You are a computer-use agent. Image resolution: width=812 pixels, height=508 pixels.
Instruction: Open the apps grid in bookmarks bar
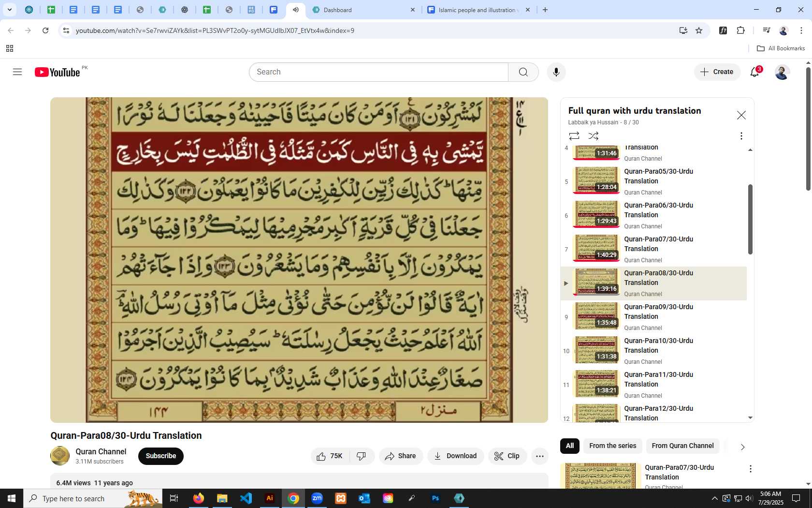[x=10, y=48]
